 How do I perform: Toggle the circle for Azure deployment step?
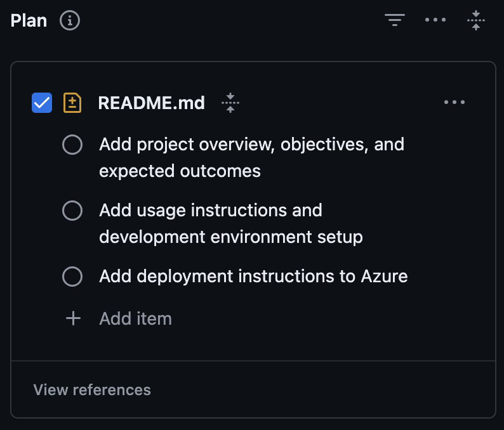click(x=72, y=277)
